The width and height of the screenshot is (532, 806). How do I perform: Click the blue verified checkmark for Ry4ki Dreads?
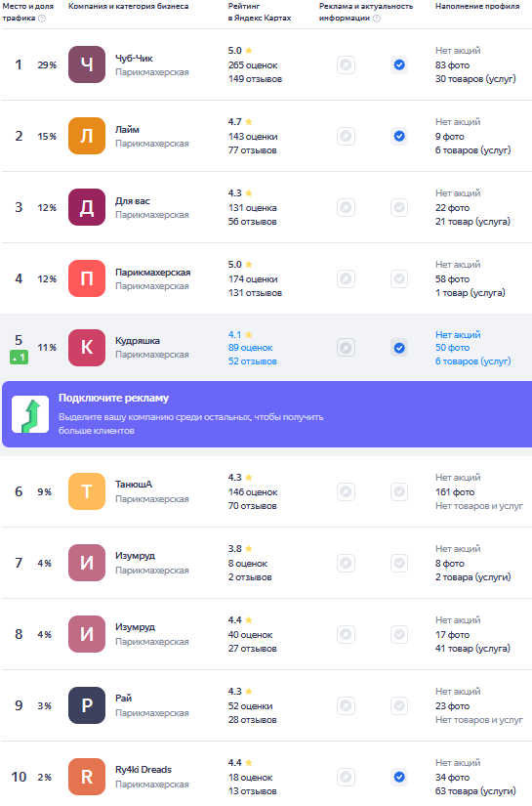tap(399, 777)
